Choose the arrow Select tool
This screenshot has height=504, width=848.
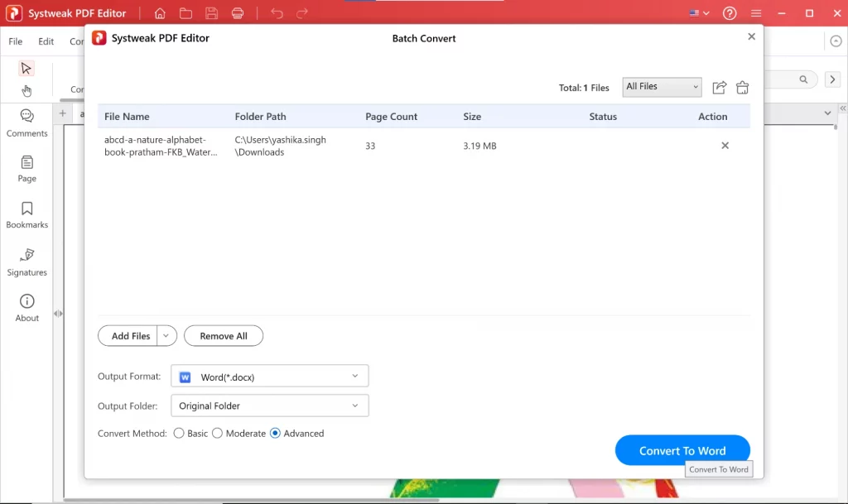pyautogui.click(x=26, y=68)
